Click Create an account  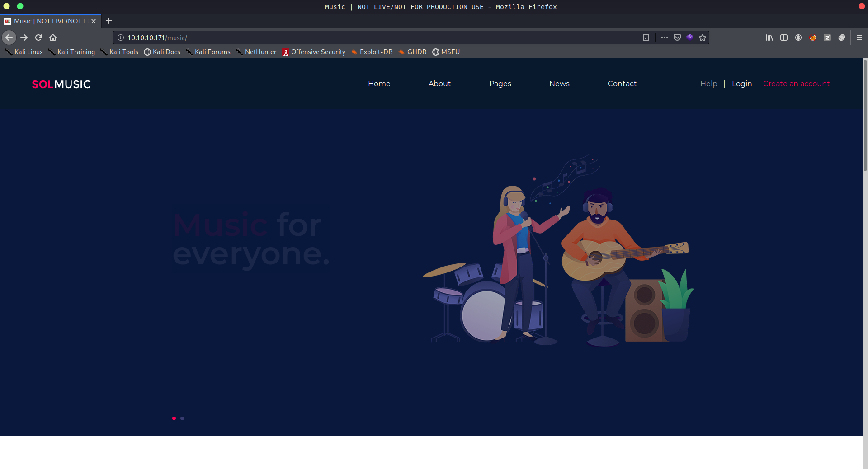point(796,84)
